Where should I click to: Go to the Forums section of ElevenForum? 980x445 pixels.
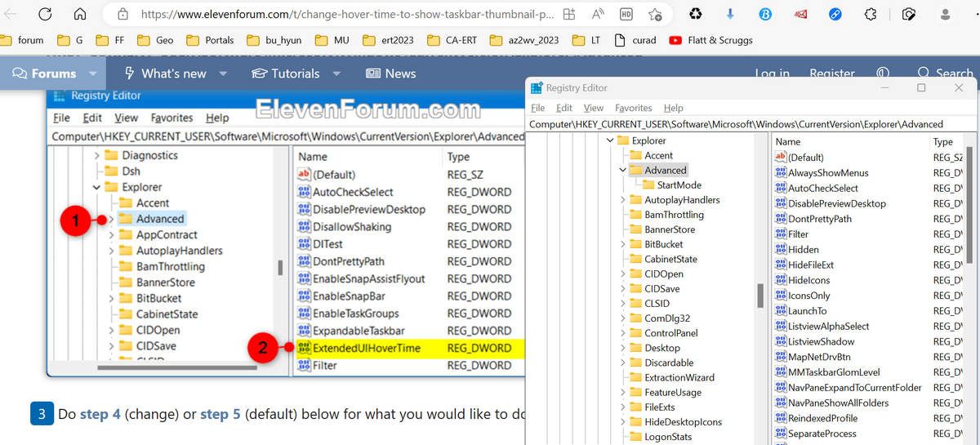pos(45,73)
